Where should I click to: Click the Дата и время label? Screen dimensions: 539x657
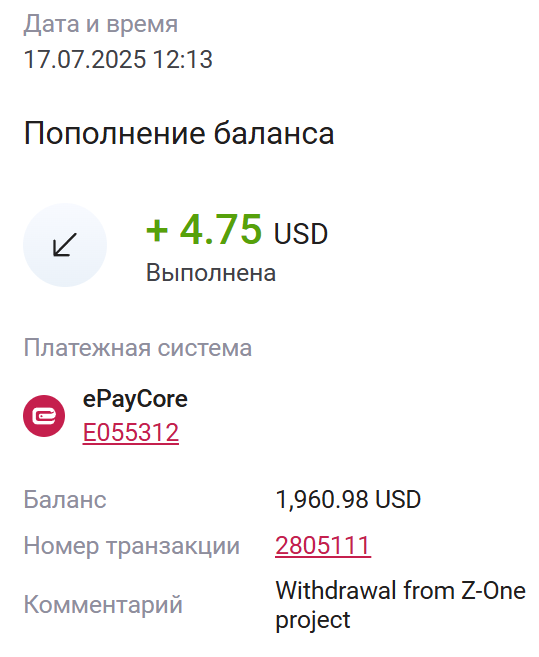(x=101, y=24)
